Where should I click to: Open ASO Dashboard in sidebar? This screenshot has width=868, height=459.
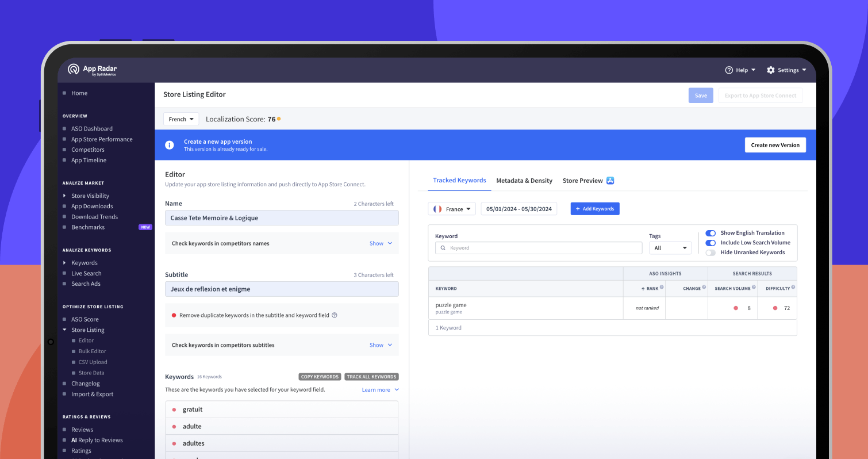(92, 129)
